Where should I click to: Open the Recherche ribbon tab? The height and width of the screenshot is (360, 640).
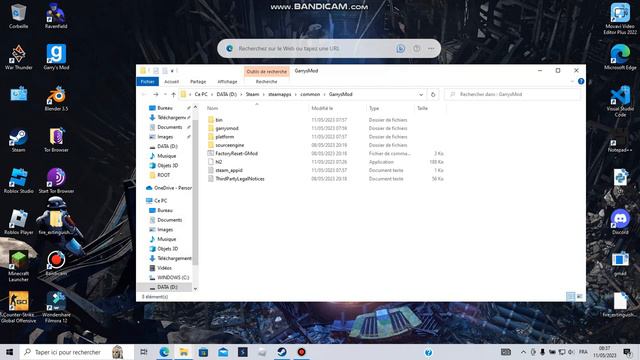point(267,82)
